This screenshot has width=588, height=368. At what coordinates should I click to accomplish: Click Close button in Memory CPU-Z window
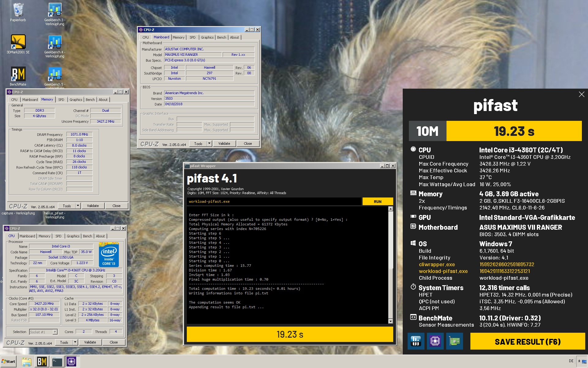pyautogui.click(x=116, y=206)
